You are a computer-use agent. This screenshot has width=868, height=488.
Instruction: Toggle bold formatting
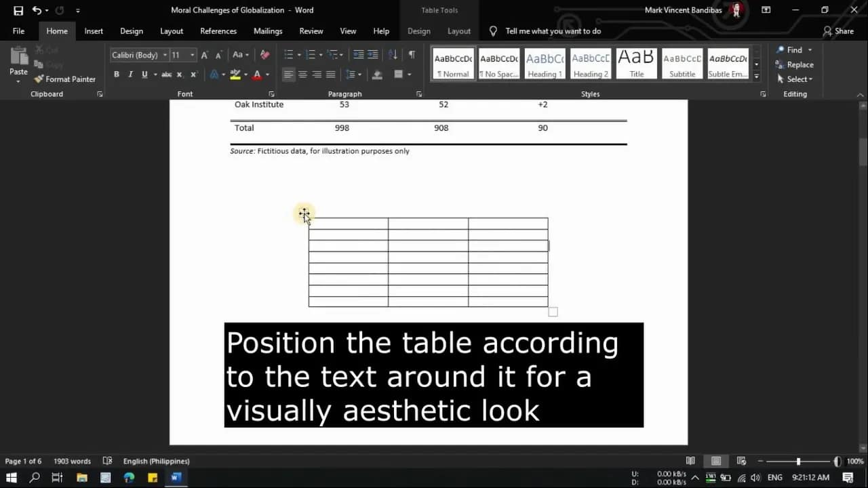117,75
